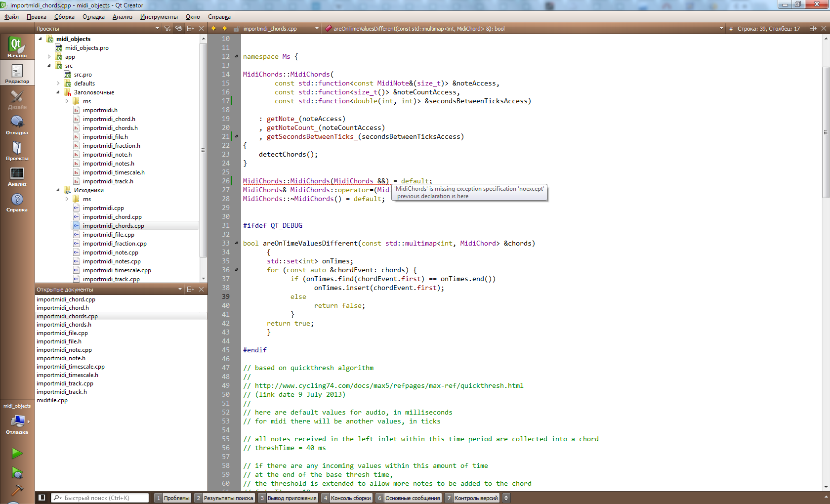830x504 pixels.
Task: Expand the app subproject node
Action: click(x=49, y=57)
